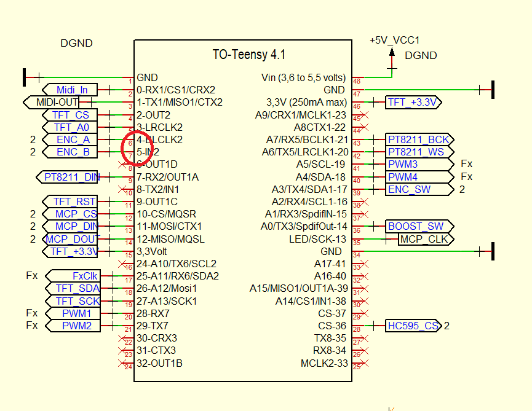Select the +5V_VCC1 power arrow symbol
This screenshot has height=411, width=532.
pyautogui.click(x=392, y=52)
